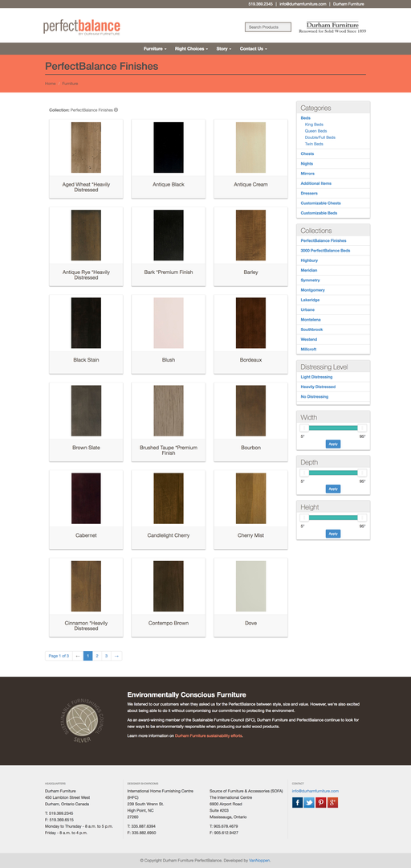411x868 pixels.
Task: Open the Dove finish thumbnail
Action: (x=250, y=586)
